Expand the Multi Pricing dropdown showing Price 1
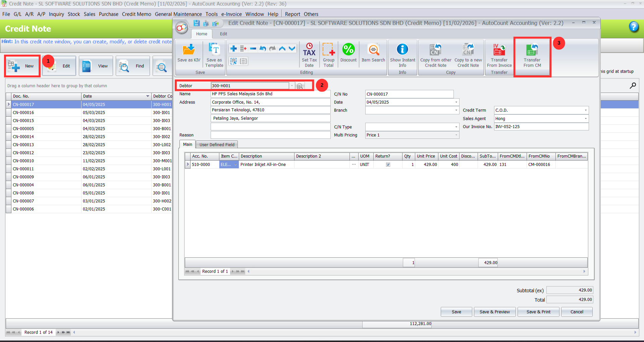The height and width of the screenshot is (342, 644). [456, 135]
